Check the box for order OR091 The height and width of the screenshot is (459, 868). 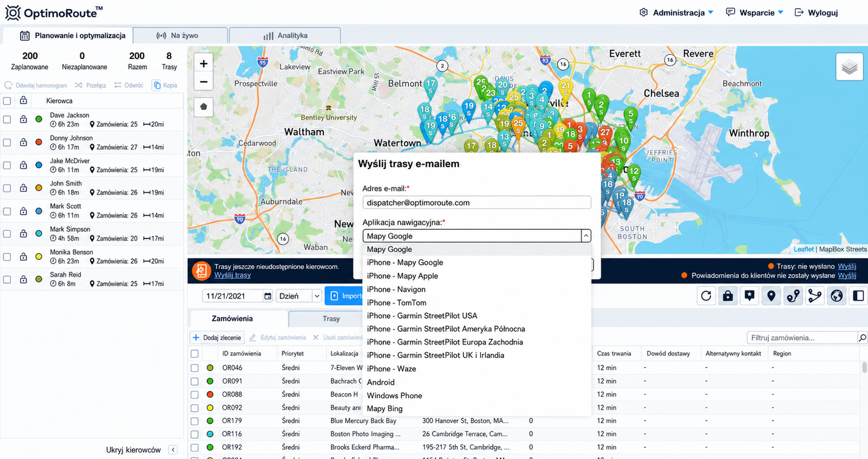(x=195, y=381)
